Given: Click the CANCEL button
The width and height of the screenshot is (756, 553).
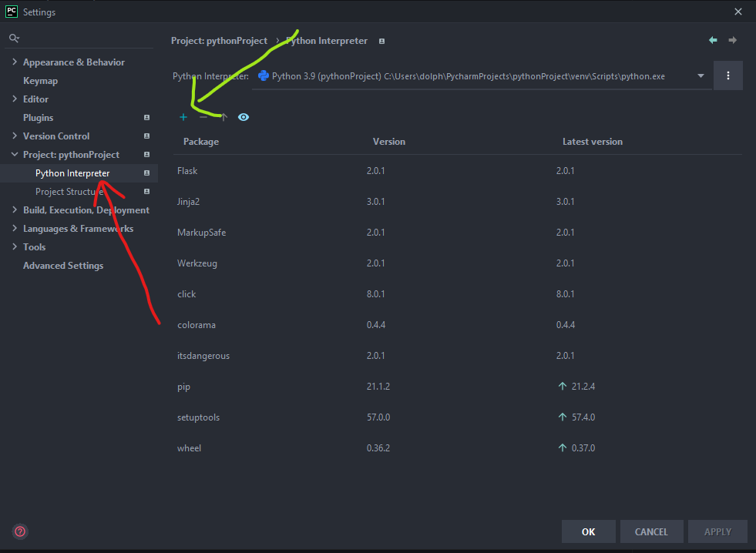Looking at the screenshot, I should point(651,531).
